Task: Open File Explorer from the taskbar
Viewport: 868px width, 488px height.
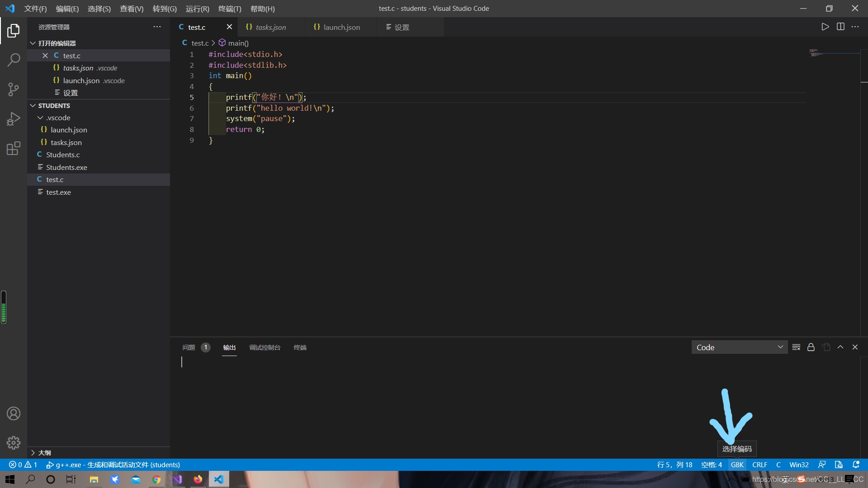Action: point(94,479)
